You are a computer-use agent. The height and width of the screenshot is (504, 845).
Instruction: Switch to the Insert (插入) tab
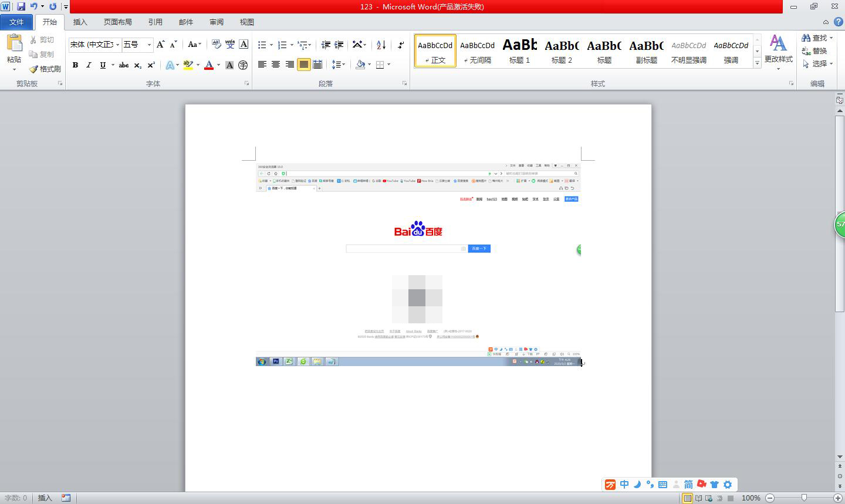click(80, 22)
